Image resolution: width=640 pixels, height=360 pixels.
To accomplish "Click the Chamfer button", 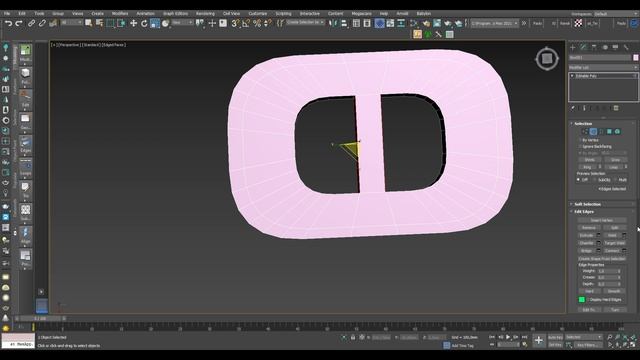I will (x=587, y=243).
